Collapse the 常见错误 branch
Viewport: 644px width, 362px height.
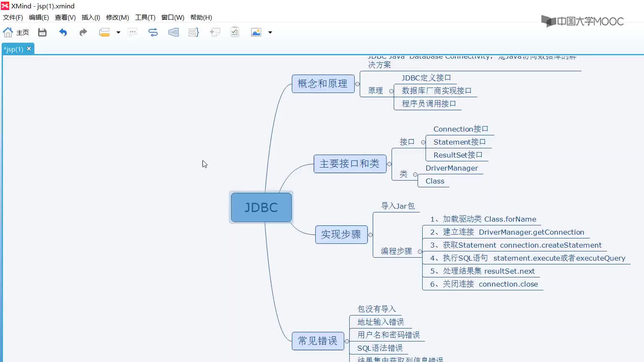tap(347, 341)
